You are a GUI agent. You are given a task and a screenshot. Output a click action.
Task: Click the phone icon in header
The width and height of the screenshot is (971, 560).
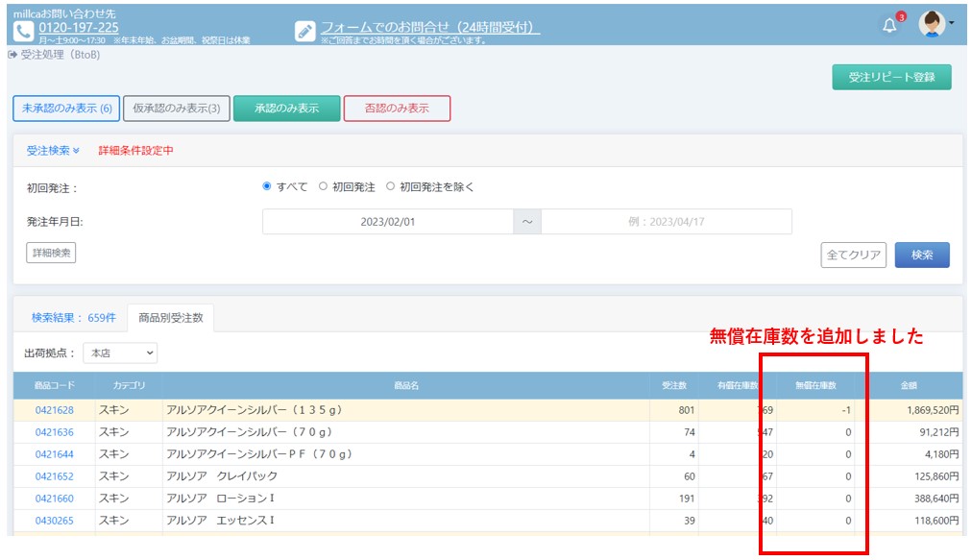click(24, 31)
